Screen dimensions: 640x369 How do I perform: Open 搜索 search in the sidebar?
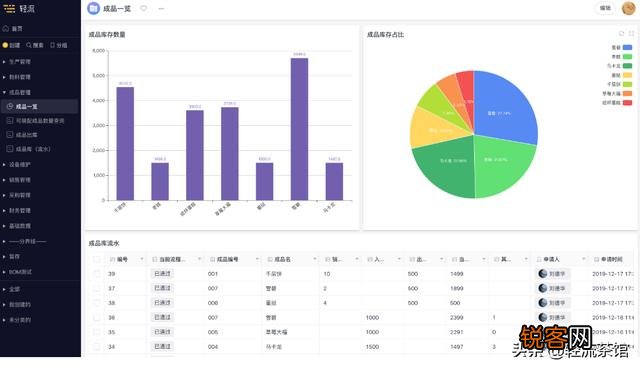[x=35, y=45]
